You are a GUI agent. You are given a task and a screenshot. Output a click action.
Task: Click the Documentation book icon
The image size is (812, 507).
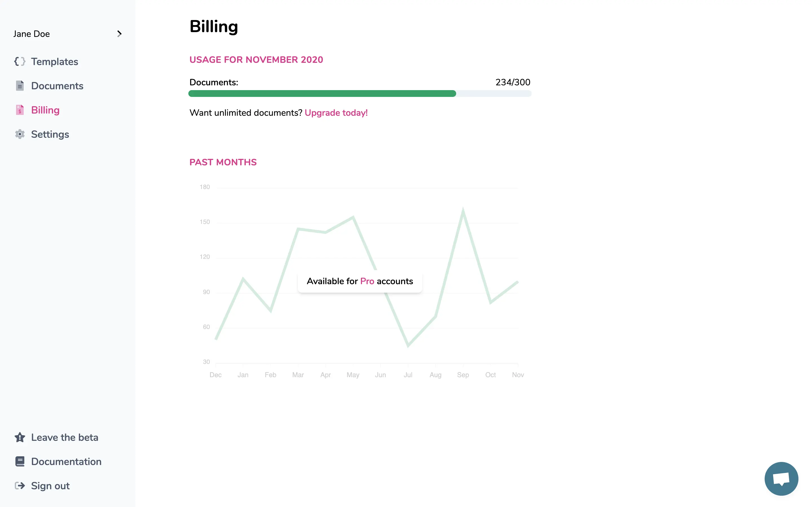click(x=20, y=461)
